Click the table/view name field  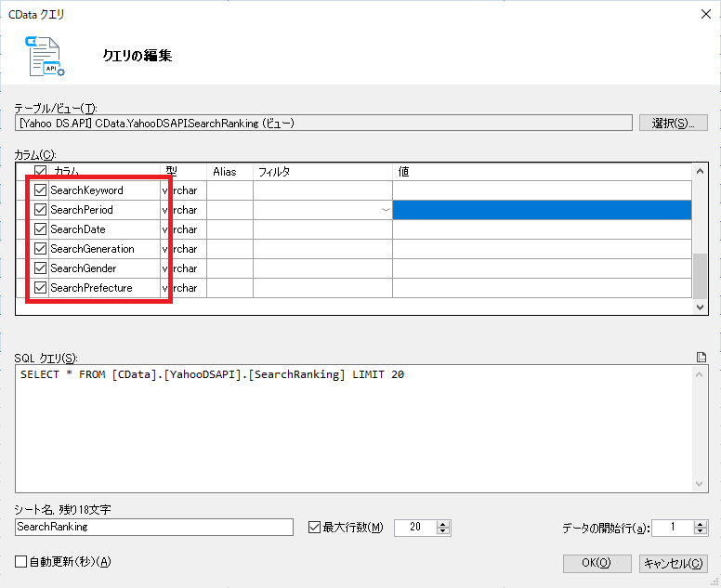click(323, 124)
